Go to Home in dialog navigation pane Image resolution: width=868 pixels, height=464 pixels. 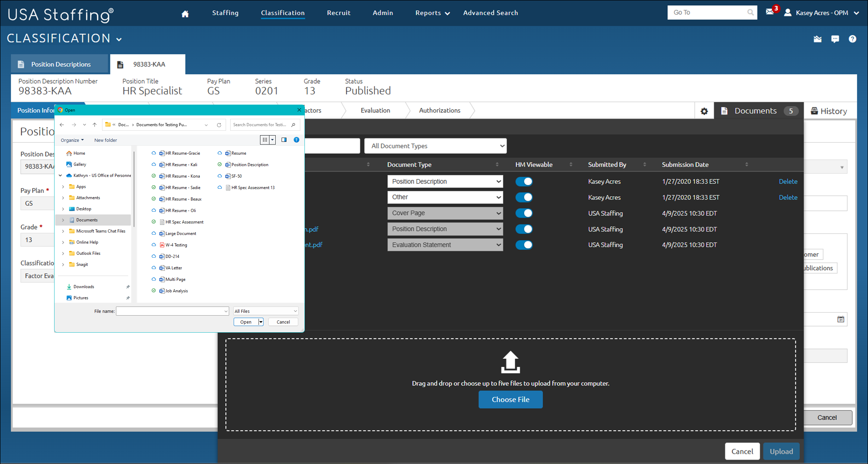[x=79, y=153]
